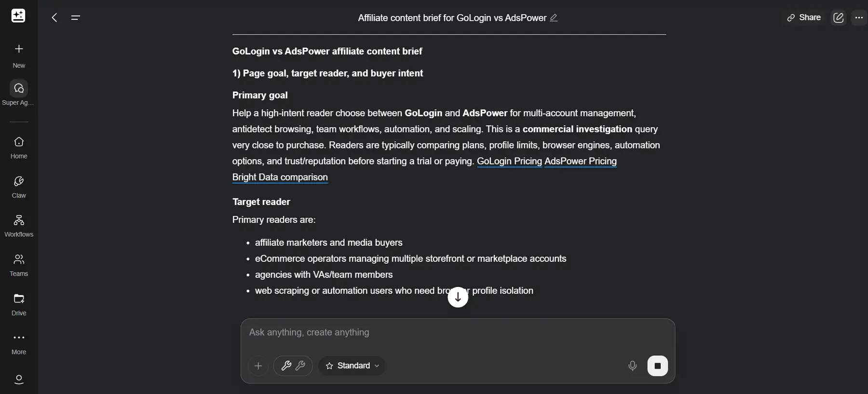Activate microphone voice input
This screenshot has width=868, height=394.
point(632,366)
